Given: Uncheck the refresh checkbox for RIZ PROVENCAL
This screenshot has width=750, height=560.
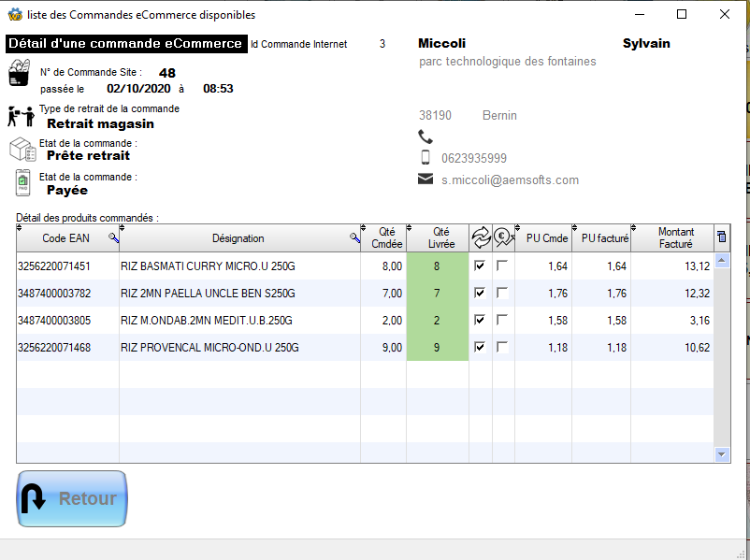Looking at the screenshot, I should (482, 347).
